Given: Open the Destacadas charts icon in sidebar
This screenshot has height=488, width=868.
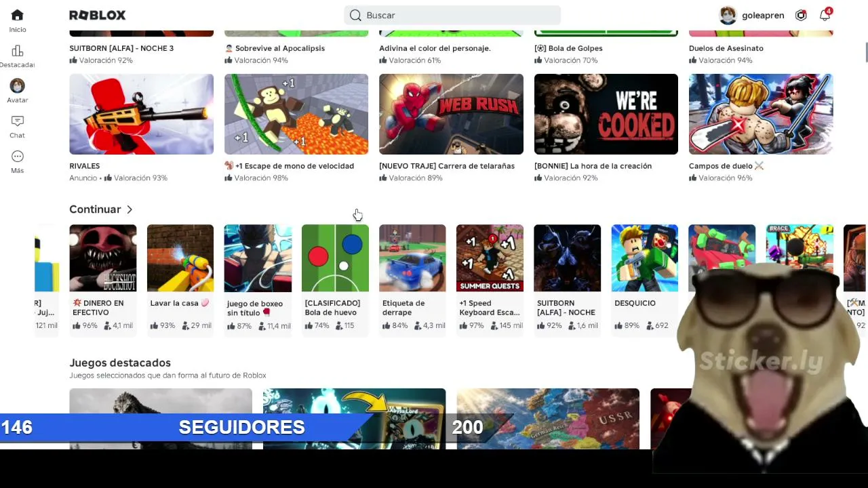Looking at the screenshot, I should point(18,51).
